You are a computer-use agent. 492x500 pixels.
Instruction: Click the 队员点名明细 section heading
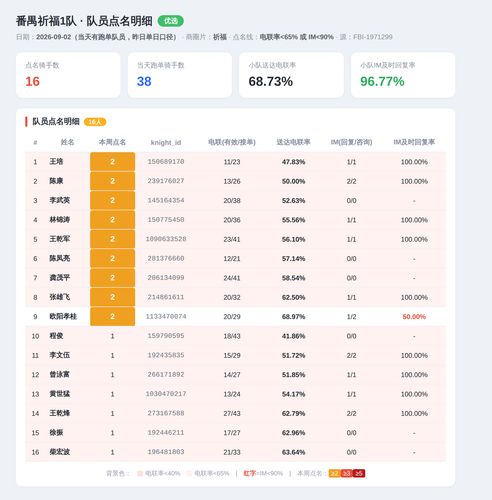tap(56, 121)
